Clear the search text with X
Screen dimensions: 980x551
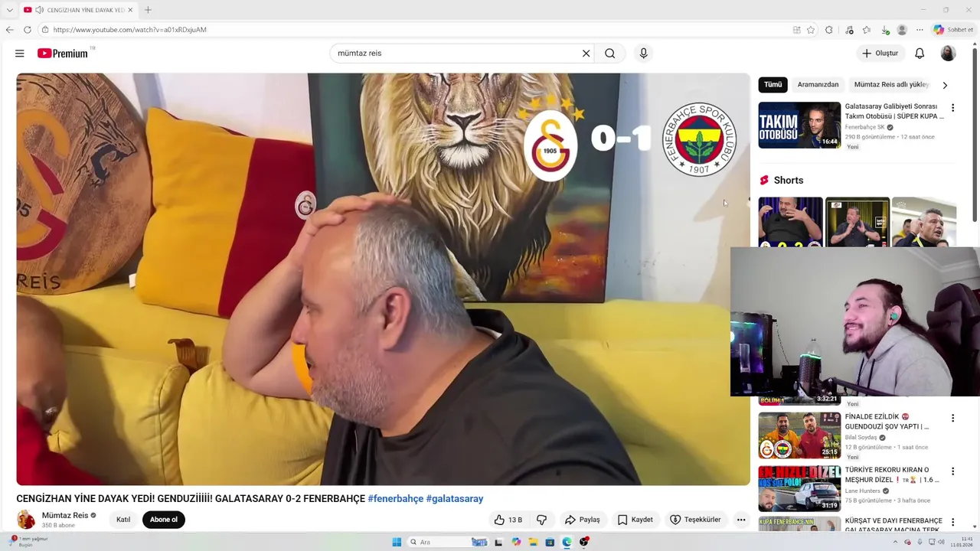click(586, 54)
